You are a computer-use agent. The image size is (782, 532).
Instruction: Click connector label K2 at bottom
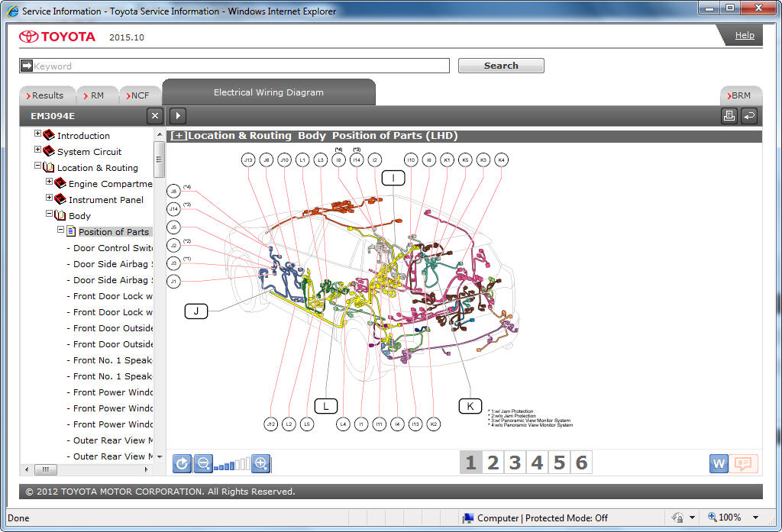pyautogui.click(x=434, y=424)
